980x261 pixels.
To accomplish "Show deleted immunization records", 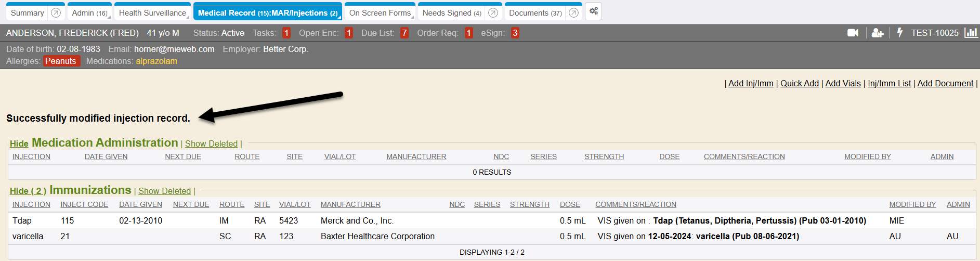I will (164, 191).
